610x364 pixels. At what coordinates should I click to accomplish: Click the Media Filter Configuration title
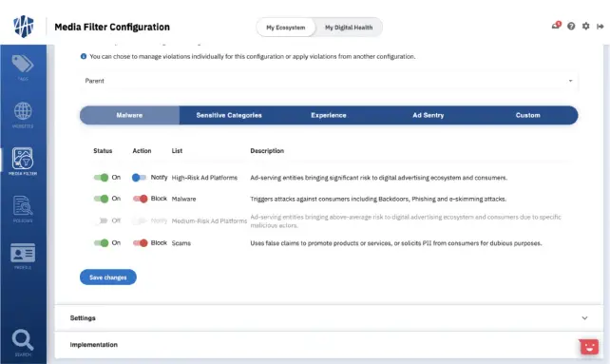(x=112, y=27)
